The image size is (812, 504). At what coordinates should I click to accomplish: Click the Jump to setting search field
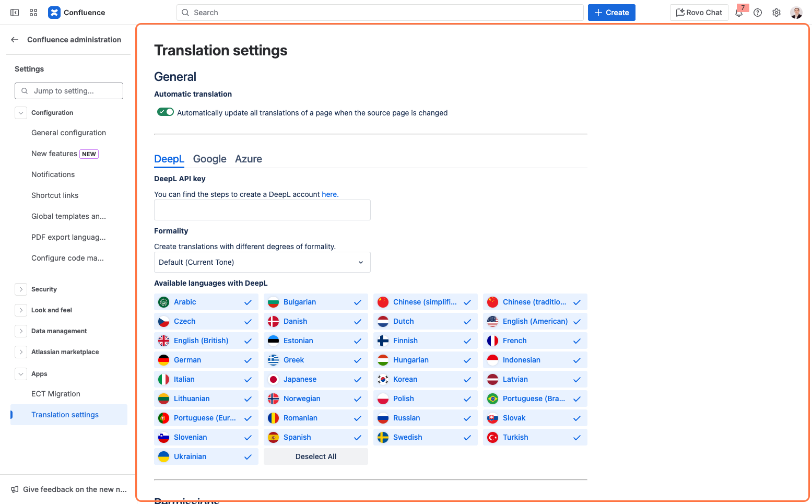69,91
